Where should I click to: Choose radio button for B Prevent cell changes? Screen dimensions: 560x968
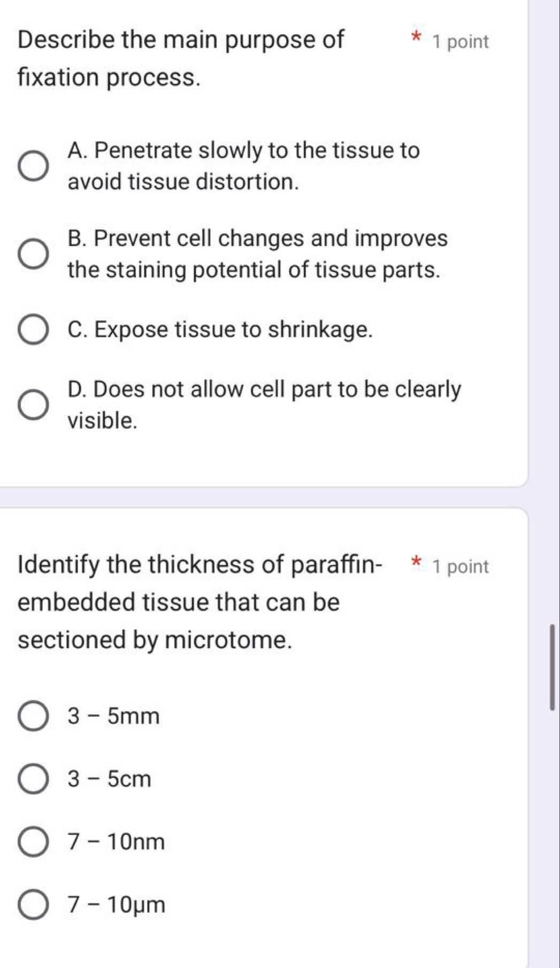34,254
